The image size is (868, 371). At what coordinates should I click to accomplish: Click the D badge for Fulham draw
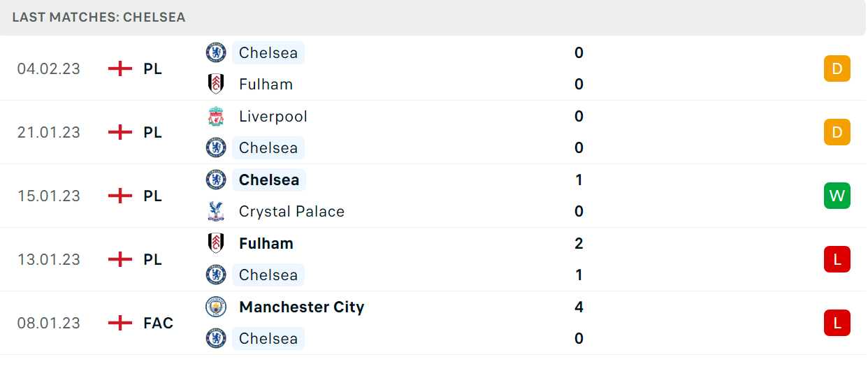837,69
